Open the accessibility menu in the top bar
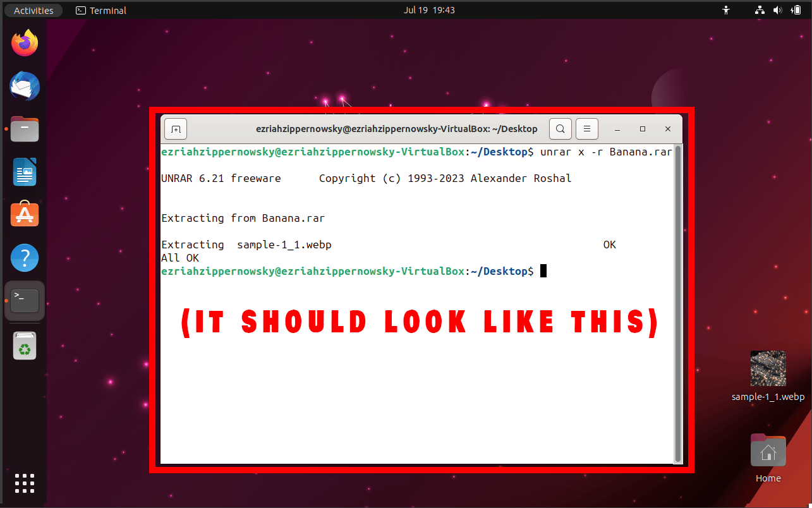 725,9
